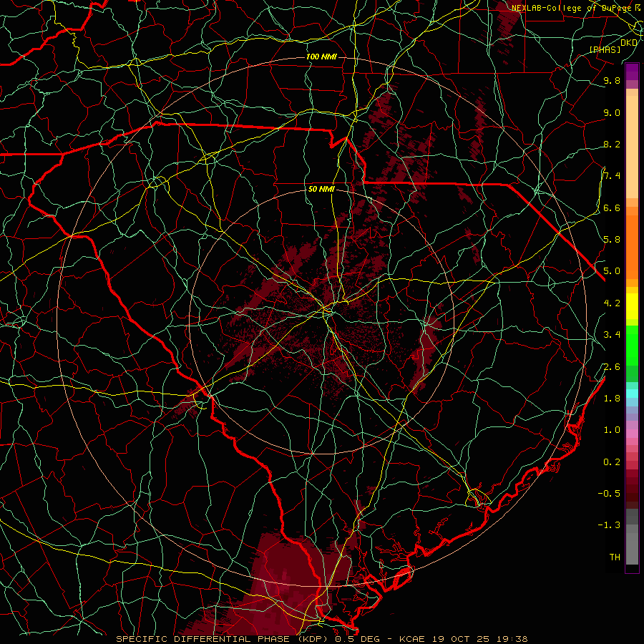Click the 0.2 legend value
The image size is (644, 644).
(612, 462)
